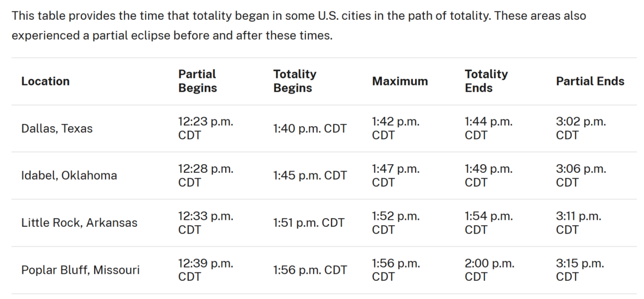The height and width of the screenshot is (299, 644).
Task: Click the intro paragraph above the table
Action: [299, 26]
